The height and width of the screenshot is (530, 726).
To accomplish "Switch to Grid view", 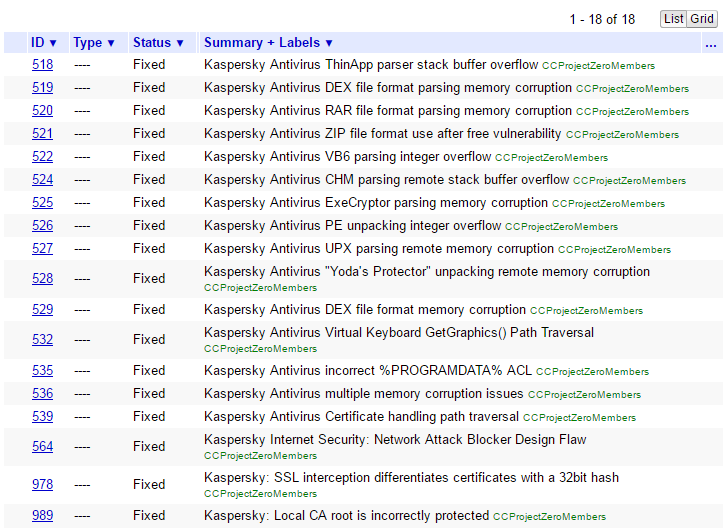I will click(702, 19).
